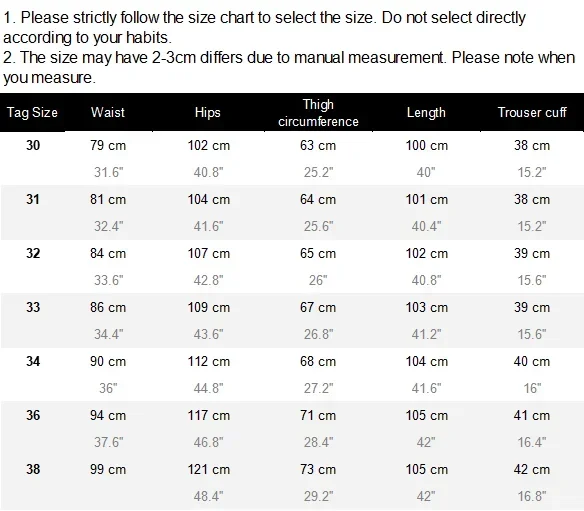Select tag size 32 row label
The width and height of the screenshot is (584, 511).
(33, 253)
